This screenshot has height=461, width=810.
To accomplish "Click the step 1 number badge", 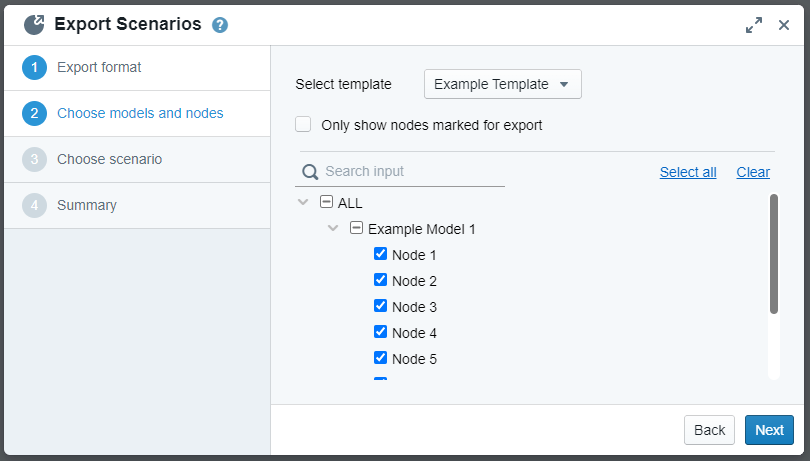I will [34, 68].
